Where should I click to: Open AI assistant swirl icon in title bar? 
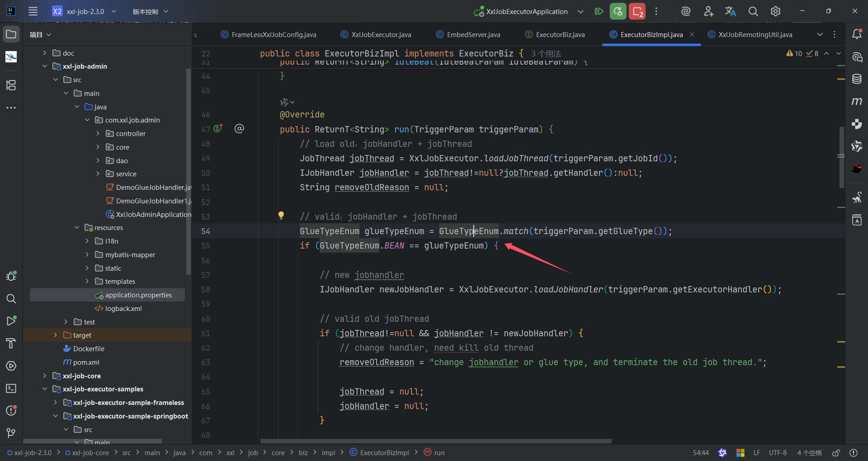pos(686,11)
